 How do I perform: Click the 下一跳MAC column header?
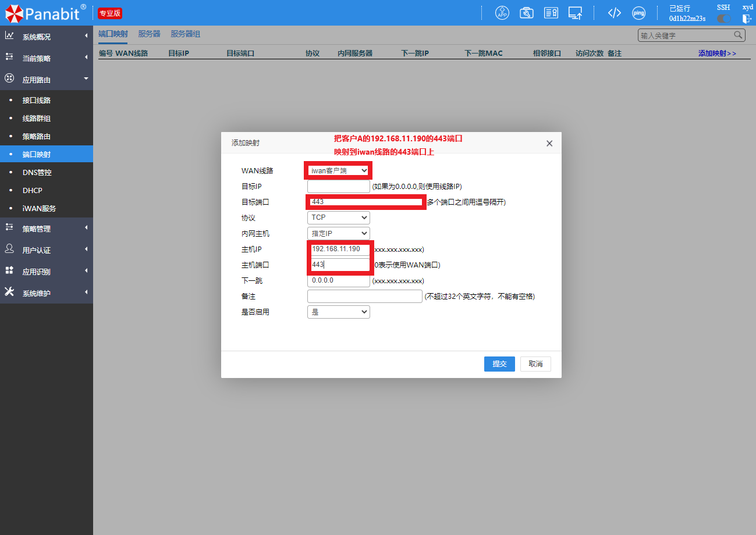click(x=484, y=53)
